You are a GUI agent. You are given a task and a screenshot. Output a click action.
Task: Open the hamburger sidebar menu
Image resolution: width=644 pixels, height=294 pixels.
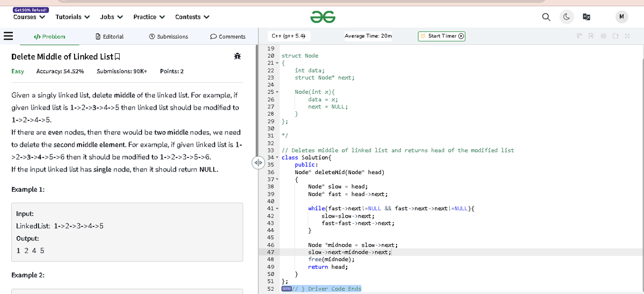[x=8, y=37]
